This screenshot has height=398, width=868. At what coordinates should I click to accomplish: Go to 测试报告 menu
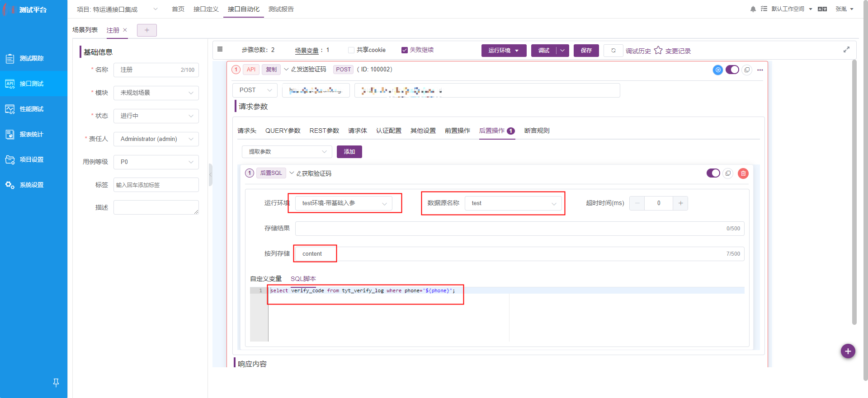coord(281,9)
